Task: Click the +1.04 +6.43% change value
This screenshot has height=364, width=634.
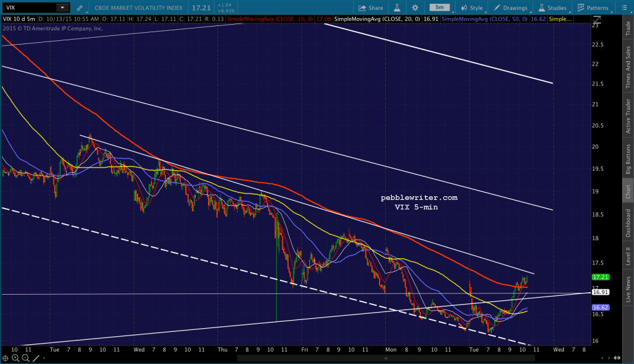Action: click(x=225, y=7)
